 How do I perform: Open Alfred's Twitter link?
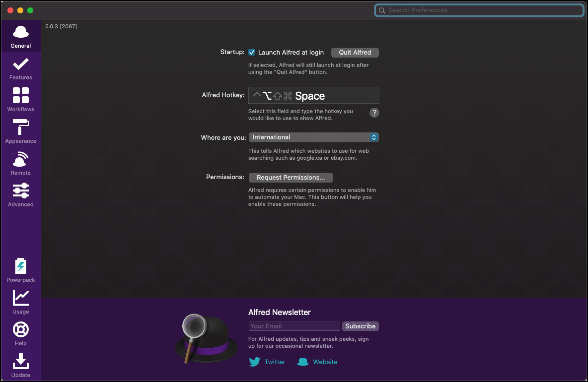[x=267, y=362]
